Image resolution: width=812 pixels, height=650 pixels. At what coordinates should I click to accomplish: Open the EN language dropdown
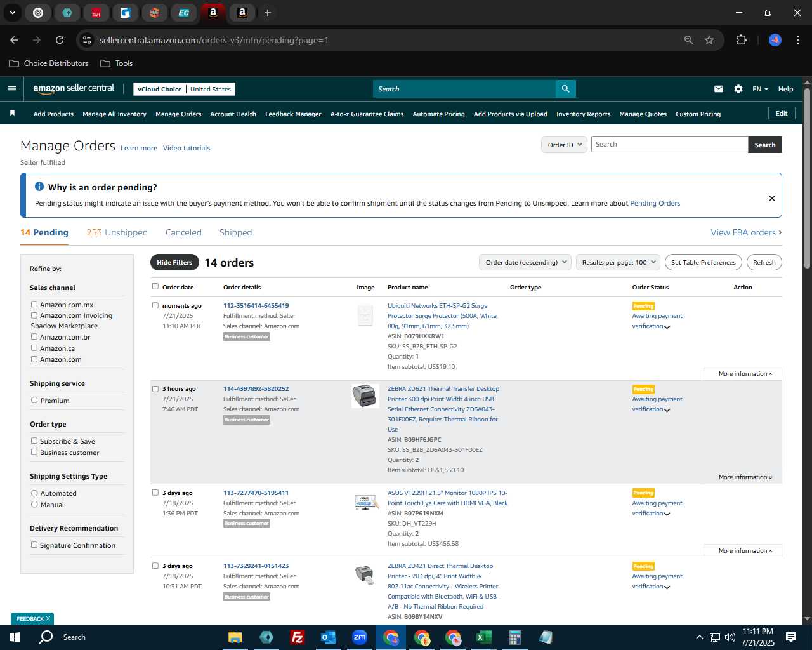click(760, 89)
